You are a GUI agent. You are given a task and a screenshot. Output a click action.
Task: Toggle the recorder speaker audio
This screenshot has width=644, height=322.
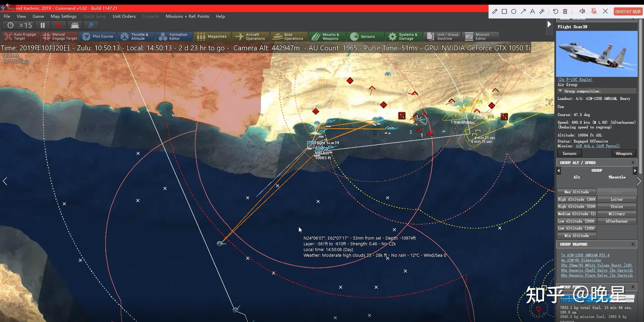point(582,11)
